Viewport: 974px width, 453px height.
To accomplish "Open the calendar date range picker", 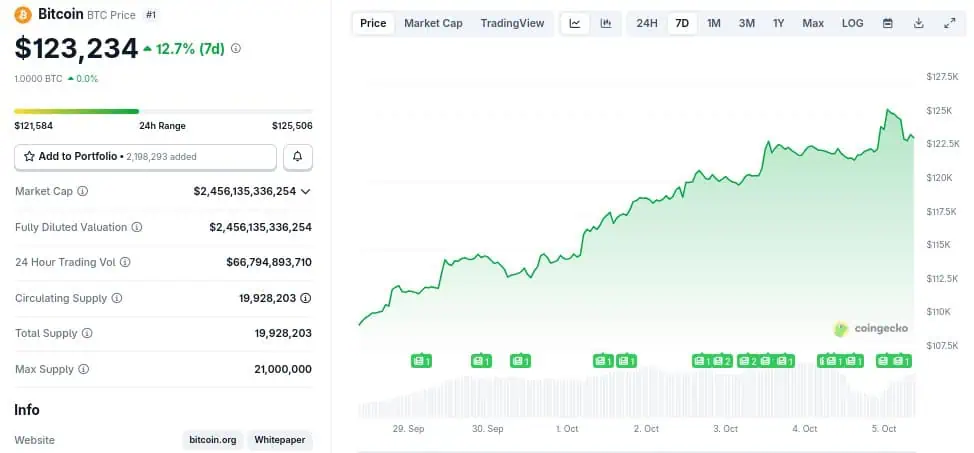I will tap(888, 23).
